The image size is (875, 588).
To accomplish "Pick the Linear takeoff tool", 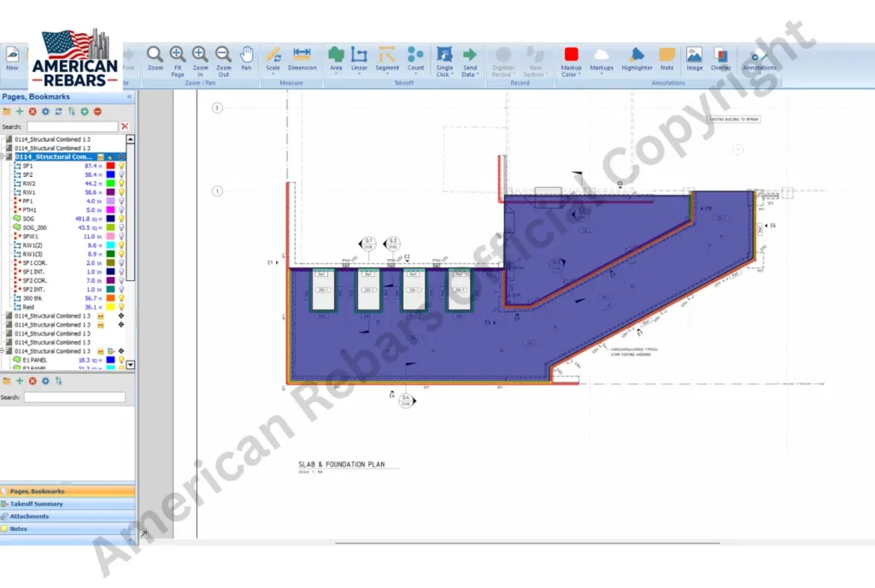I will (x=359, y=58).
